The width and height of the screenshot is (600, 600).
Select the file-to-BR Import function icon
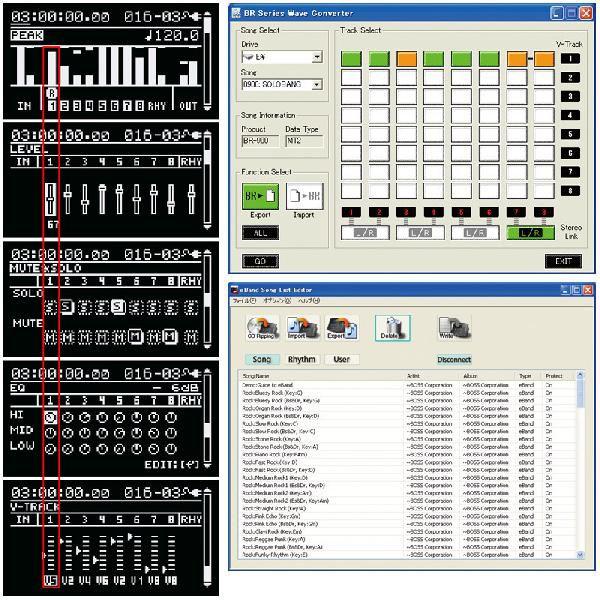[x=305, y=196]
